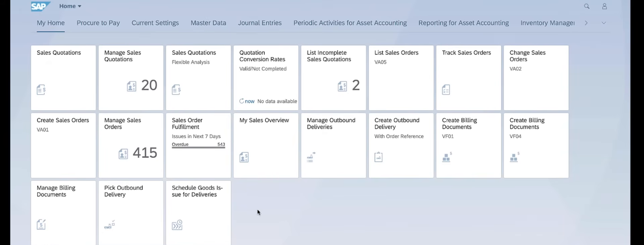The height and width of the screenshot is (245, 644).
Task: Click the number 2 on List Incomplete Sales Quotations
Action: pos(356,85)
